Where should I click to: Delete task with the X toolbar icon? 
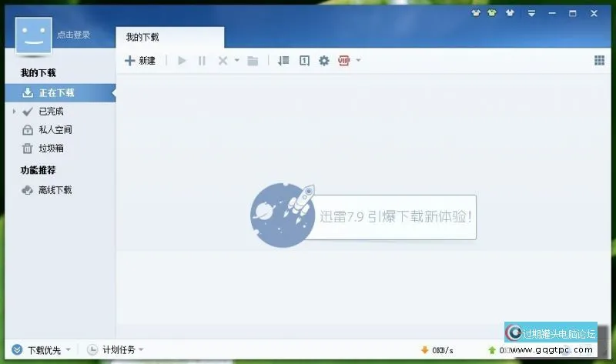223,61
